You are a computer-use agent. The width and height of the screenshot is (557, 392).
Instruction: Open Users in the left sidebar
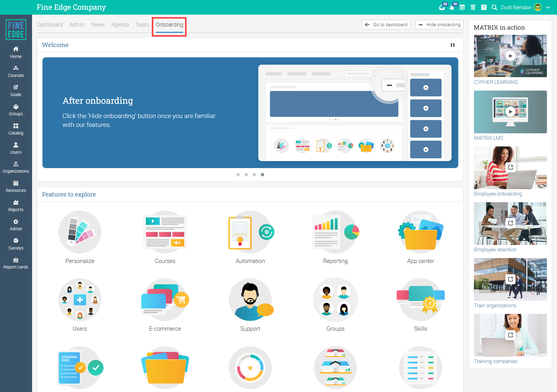(16, 149)
